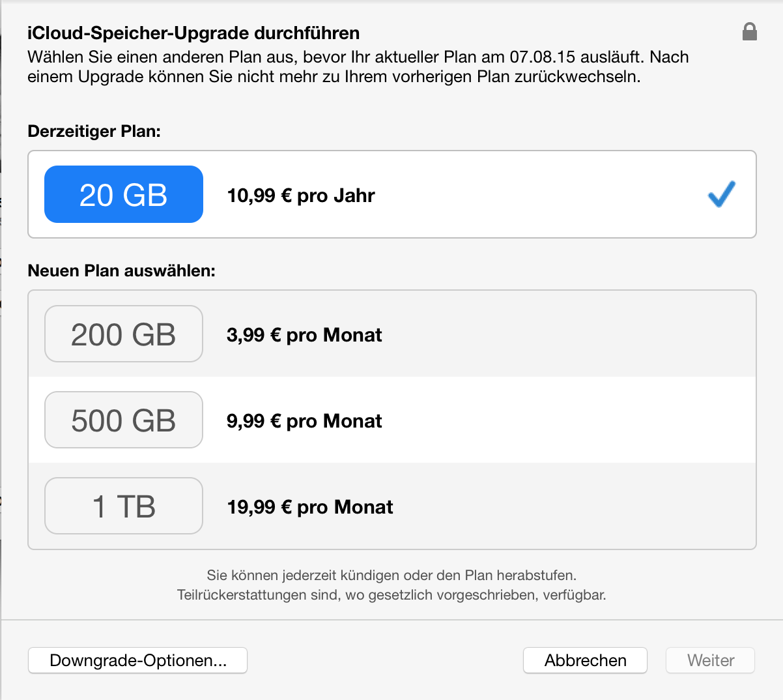Click the iCloud-Speicher-Upgrade durchführen heading
Viewport: 783px width, 700px height.
point(193,33)
